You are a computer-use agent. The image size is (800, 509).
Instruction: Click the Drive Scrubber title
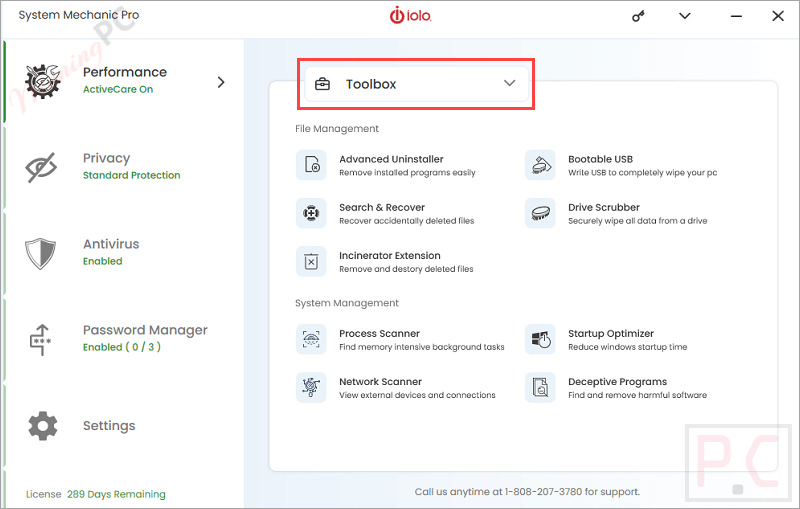(604, 208)
